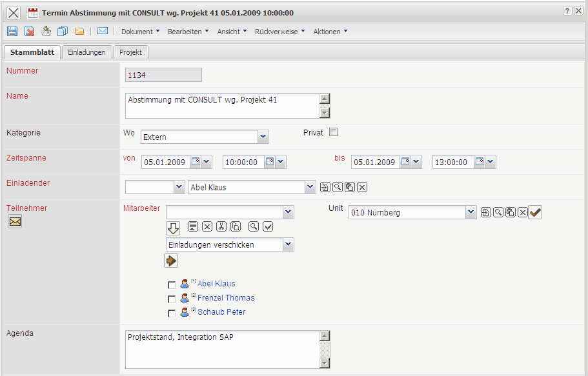
Task: Expand the Abel Klaus Einladender dropdown
Action: click(310, 187)
